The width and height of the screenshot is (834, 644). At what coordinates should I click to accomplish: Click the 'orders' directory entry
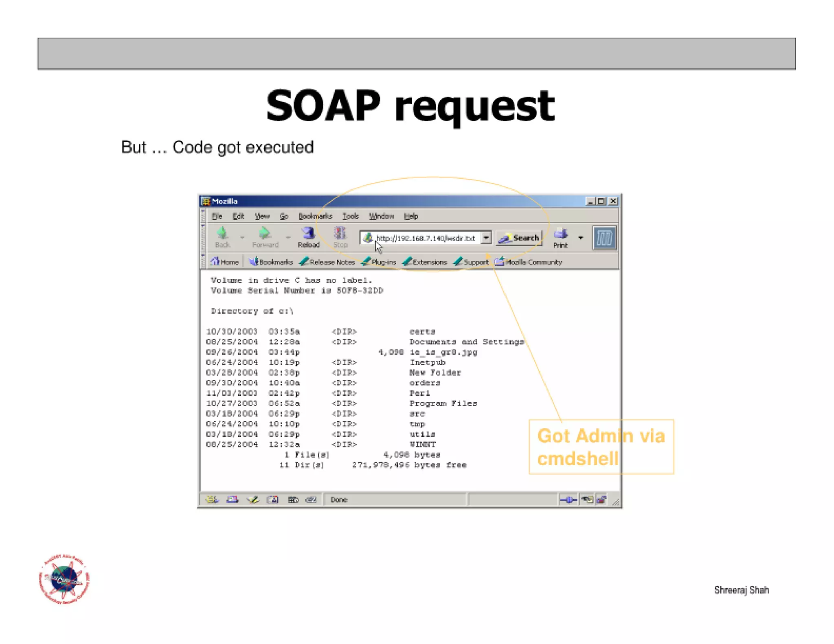coord(425,383)
